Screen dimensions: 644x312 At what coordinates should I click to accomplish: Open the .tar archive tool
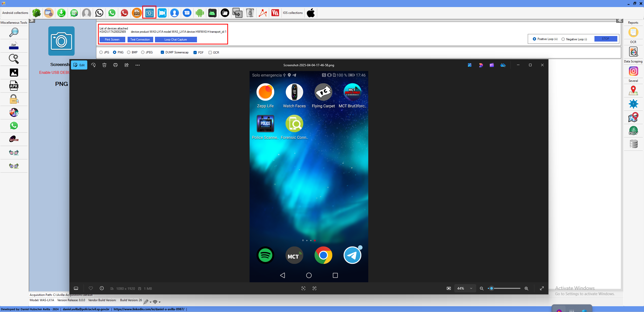coord(14,46)
